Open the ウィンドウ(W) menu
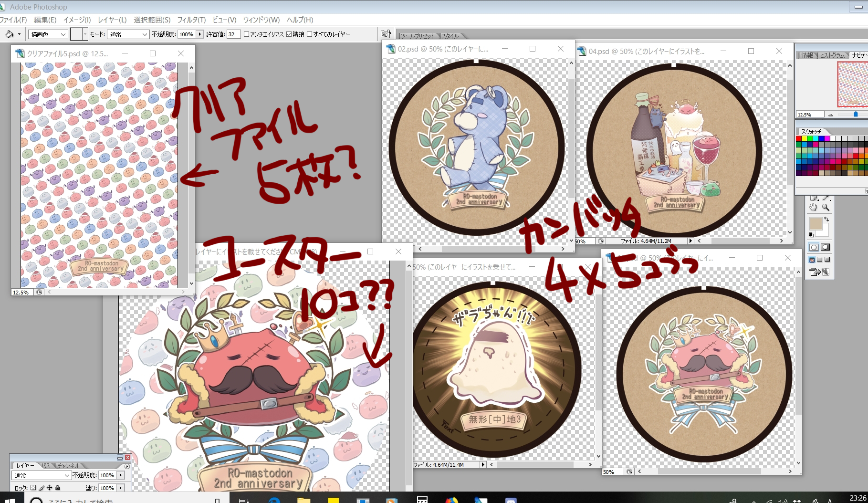868x503 pixels. 261,20
